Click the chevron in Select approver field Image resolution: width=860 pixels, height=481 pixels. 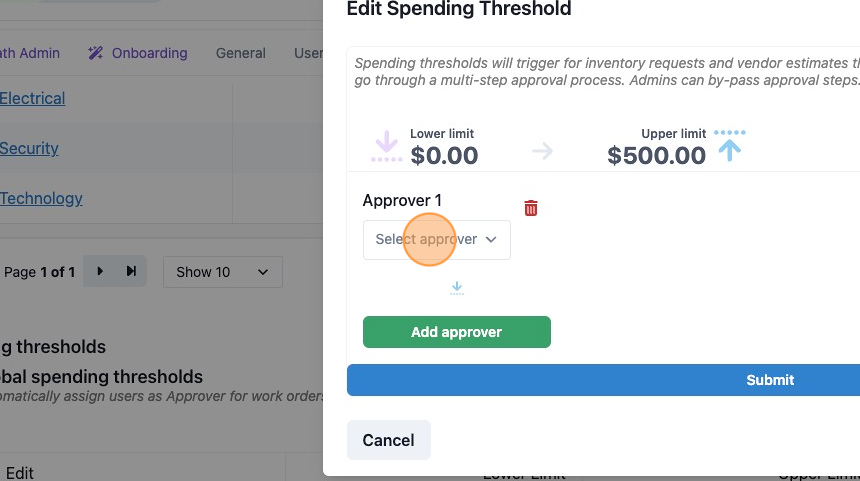(x=491, y=240)
